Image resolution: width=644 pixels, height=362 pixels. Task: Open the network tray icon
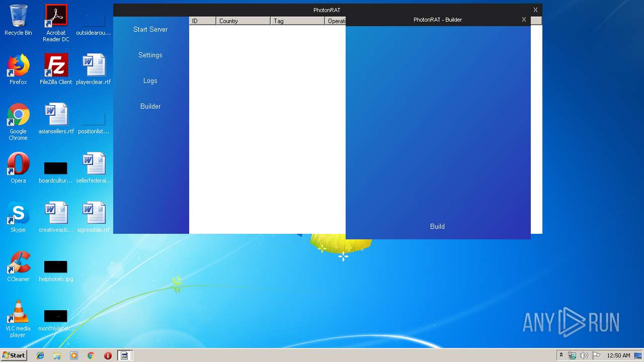coord(572,355)
